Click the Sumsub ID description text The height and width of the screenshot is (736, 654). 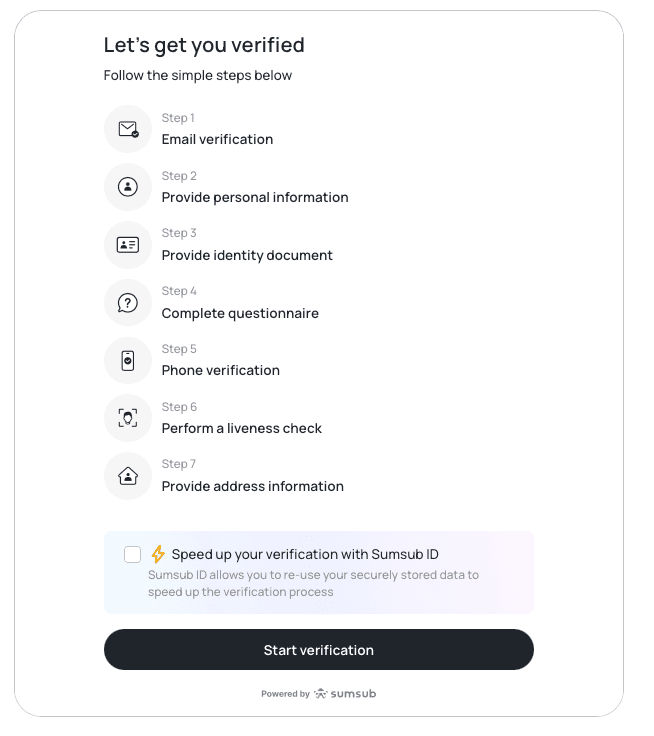pyautogui.click(x=313, y=583)
